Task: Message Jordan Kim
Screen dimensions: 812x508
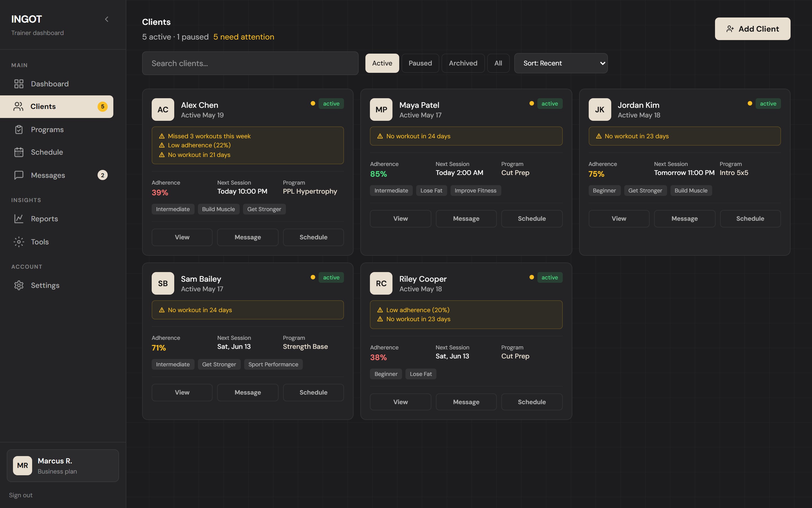Action: pos(685,219)
